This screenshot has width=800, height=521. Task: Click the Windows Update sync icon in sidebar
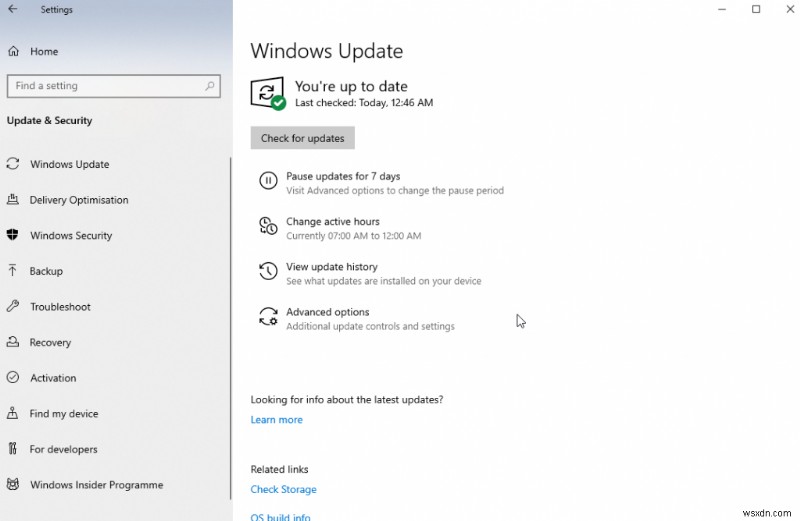pos(13,164)
